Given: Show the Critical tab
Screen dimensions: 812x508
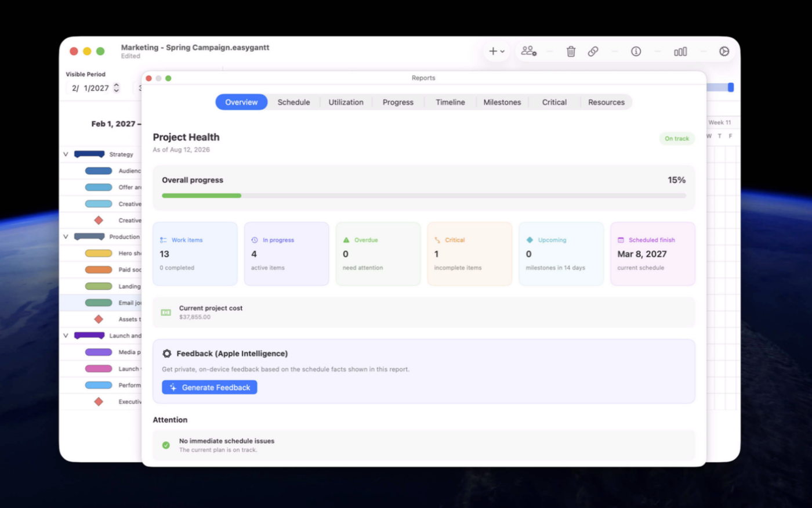Looking at the screenshot, I should pyautogui.click(x=554, y=102).
